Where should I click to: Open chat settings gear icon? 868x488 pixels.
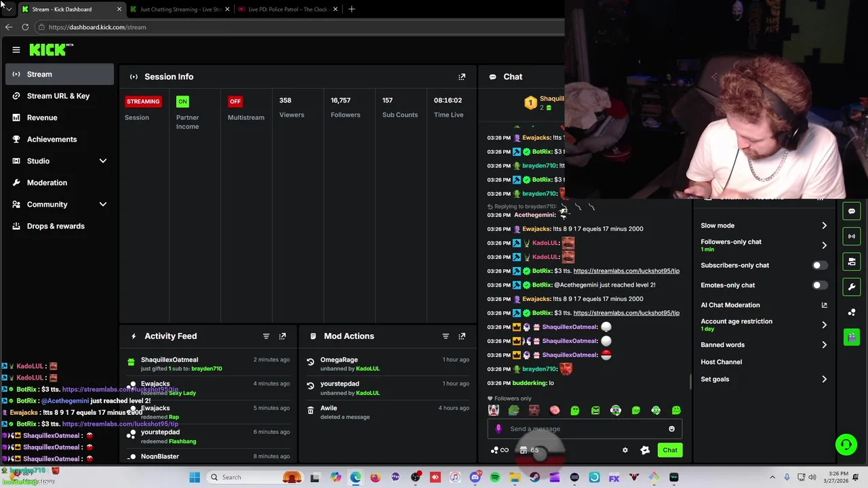[625, 450]
